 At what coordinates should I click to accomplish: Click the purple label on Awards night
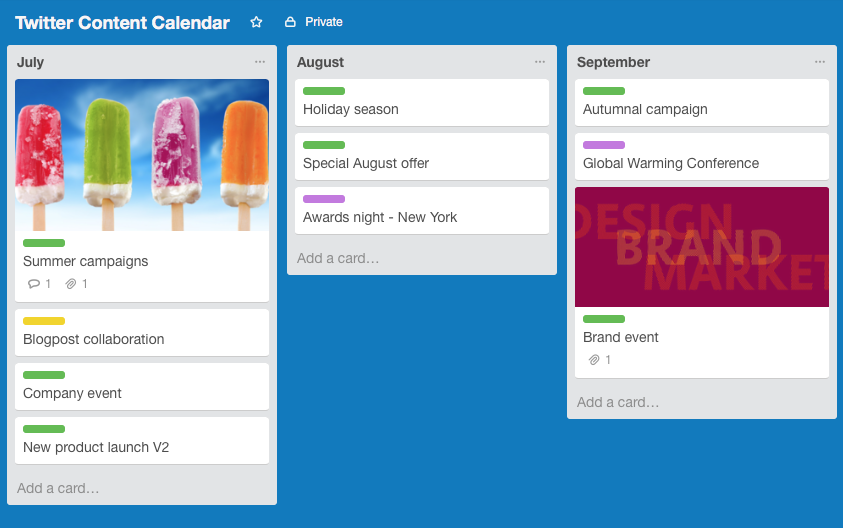coord(324,199)
